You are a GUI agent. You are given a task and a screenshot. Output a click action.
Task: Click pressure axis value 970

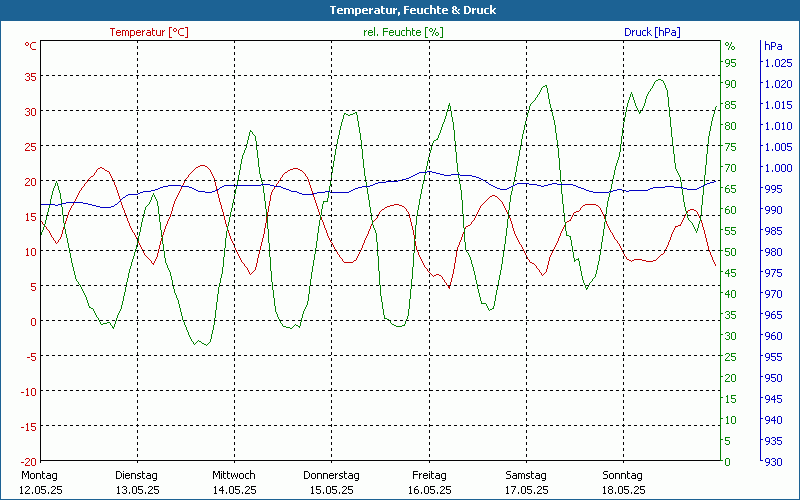773,294
